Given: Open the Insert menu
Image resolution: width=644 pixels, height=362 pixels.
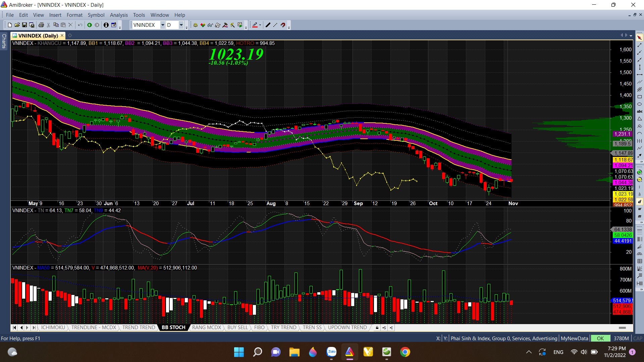Looking at the screenshot, I should 55,15.
